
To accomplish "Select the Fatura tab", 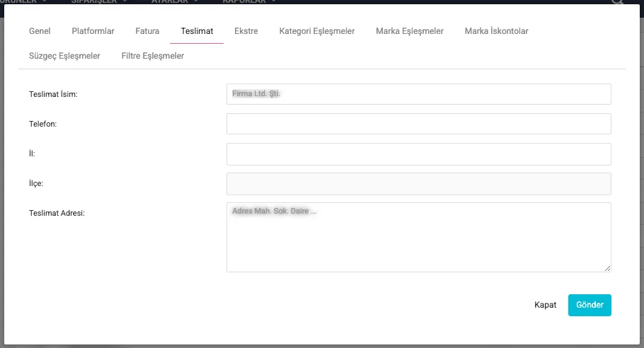I will click(x=147, y=31).
